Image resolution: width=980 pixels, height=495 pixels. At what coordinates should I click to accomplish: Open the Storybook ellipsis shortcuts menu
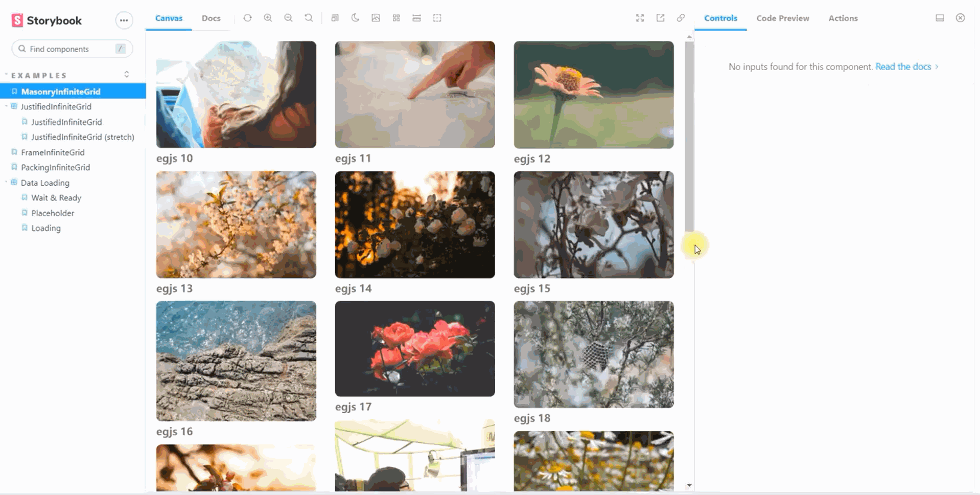(x=124, y=20)
